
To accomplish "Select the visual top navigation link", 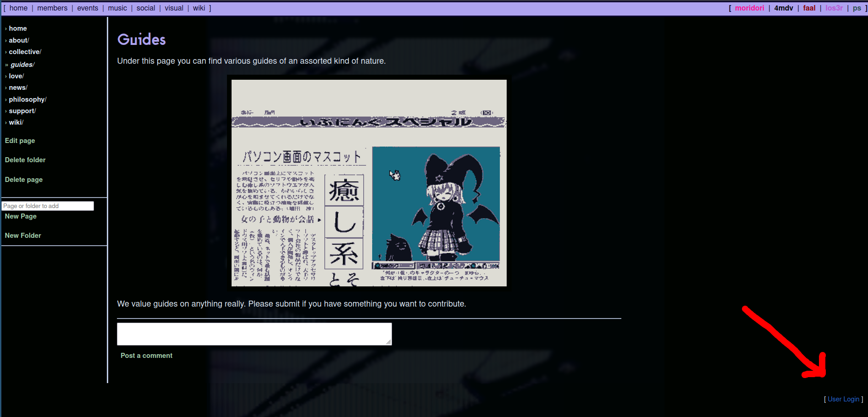I will tap(174, 8).
